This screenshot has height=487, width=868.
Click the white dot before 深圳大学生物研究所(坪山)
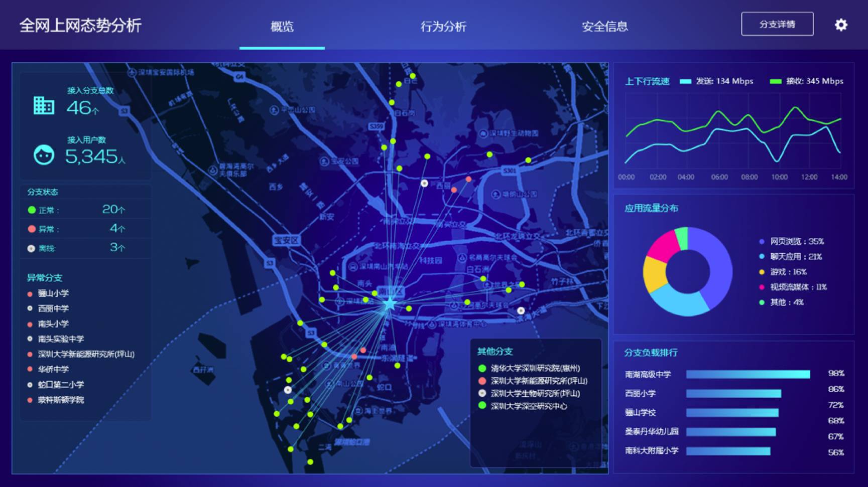click(482, 393)
